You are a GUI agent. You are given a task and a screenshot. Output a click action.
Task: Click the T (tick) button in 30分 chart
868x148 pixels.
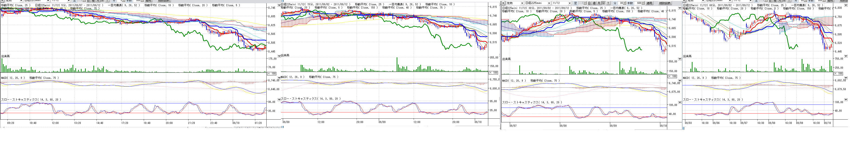point(608,3)
